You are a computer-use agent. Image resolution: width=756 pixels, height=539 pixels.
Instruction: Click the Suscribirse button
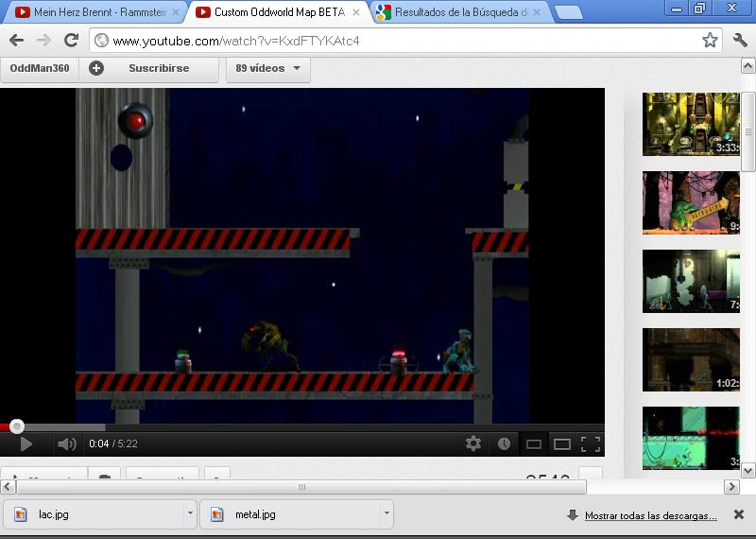click(147, 68)
